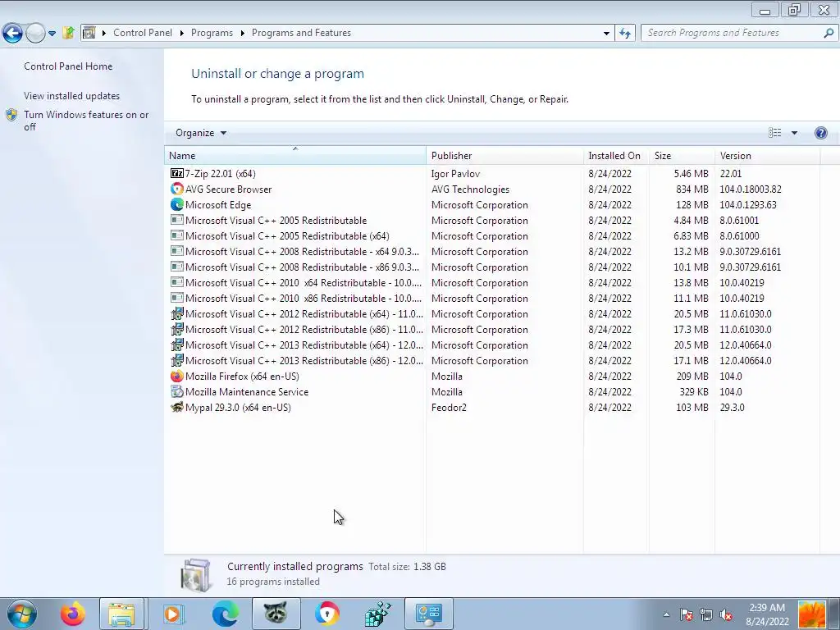Open the Help question mark button
Viewport: 840px width, 630px height.
point(820,133)
